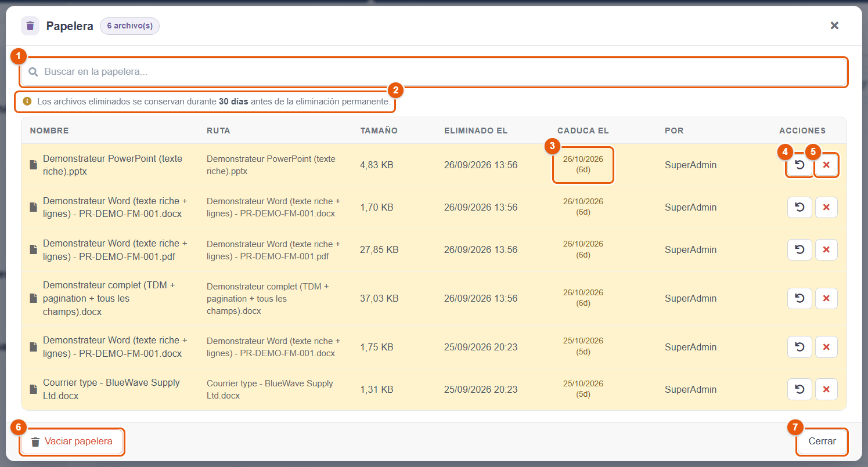The image size is (868, 467).
Task: Click the NOMBRE column header
Action: pos(49,131)
